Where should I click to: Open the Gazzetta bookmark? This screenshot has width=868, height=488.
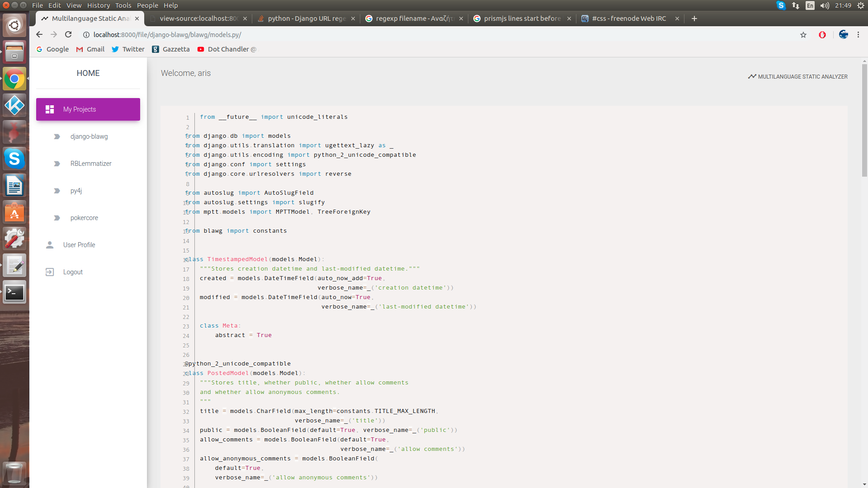[171, 49]
